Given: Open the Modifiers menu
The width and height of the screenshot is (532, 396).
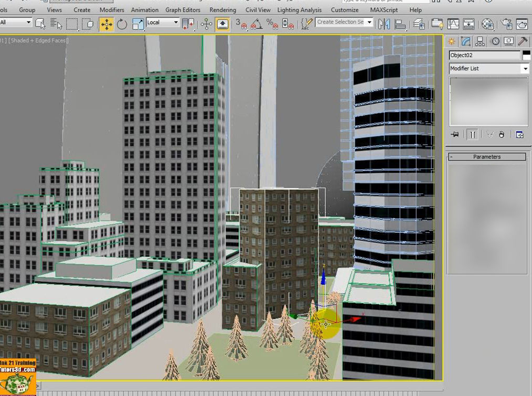Looking at the screenshot, I should click(x=112, y=10).
